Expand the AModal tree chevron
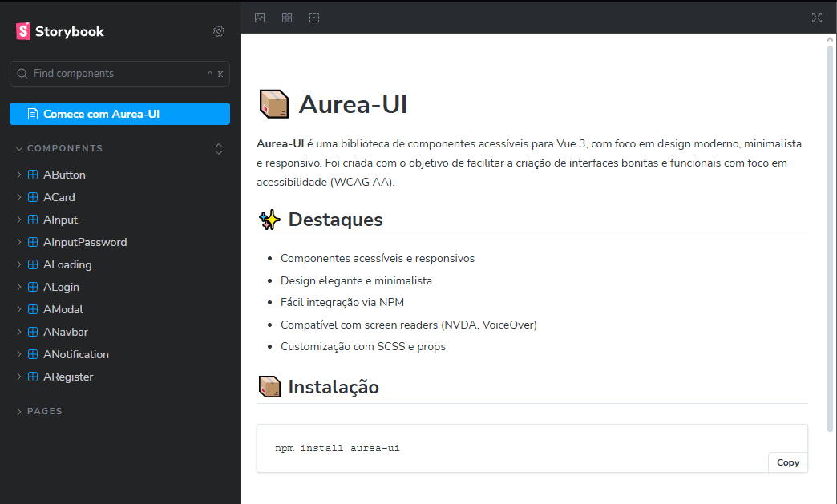This screenshot has height=504, width=837. (x=19, y=309)
